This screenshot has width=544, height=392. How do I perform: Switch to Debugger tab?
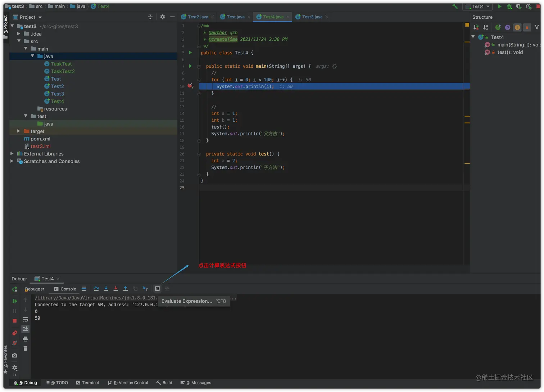tap(35, 289)
